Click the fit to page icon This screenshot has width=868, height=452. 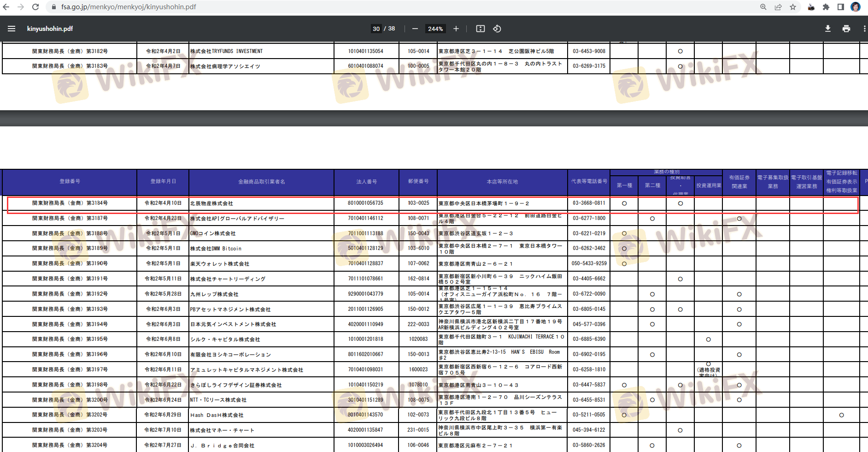click(481, 29)
